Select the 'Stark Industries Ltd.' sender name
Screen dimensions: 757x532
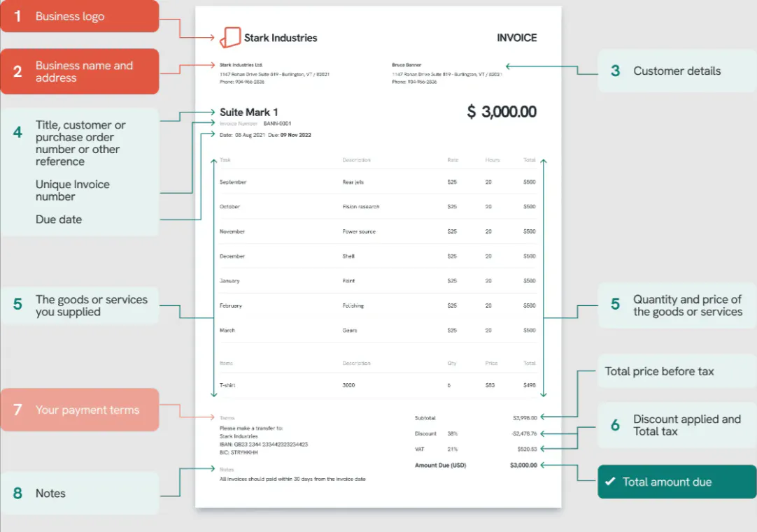[241, 65]
